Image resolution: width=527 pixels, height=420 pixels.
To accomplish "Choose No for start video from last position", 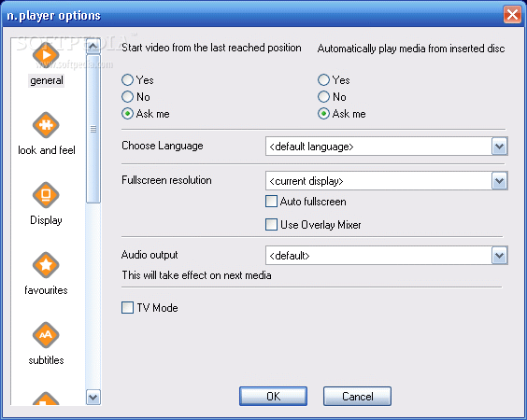I will [x=127, y=97].
